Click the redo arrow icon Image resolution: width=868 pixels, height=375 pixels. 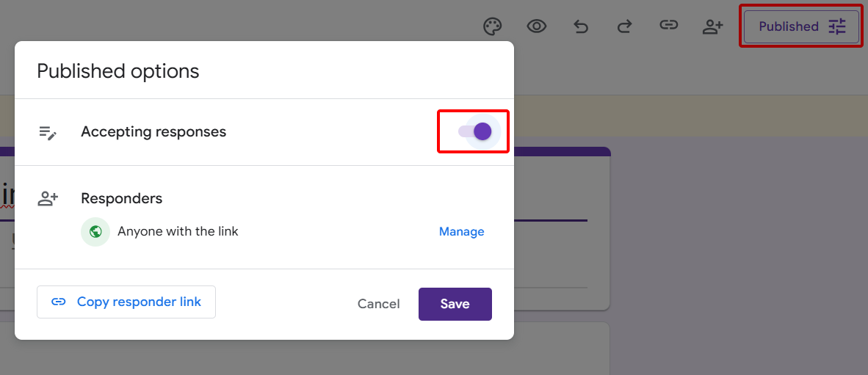point(624,26)
